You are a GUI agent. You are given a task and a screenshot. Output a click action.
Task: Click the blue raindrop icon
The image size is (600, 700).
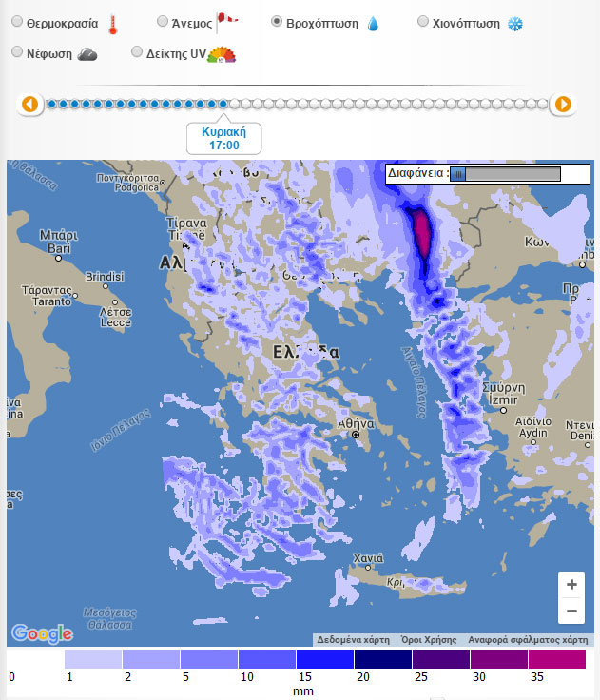[x=374, y=23]
